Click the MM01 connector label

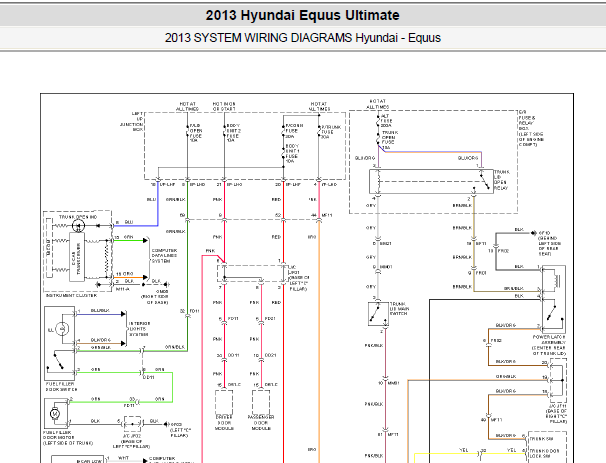(385, 267)
